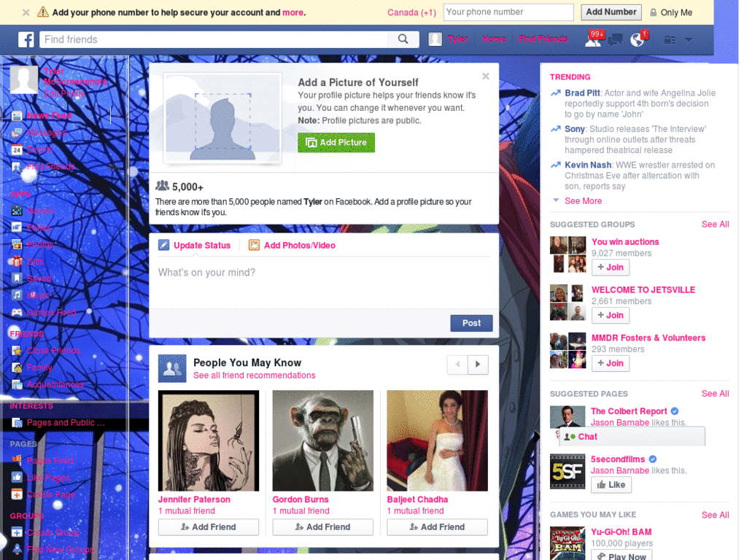Click the Create Page plus icon
The image size is (747, 560).
(x=17, y=494)
